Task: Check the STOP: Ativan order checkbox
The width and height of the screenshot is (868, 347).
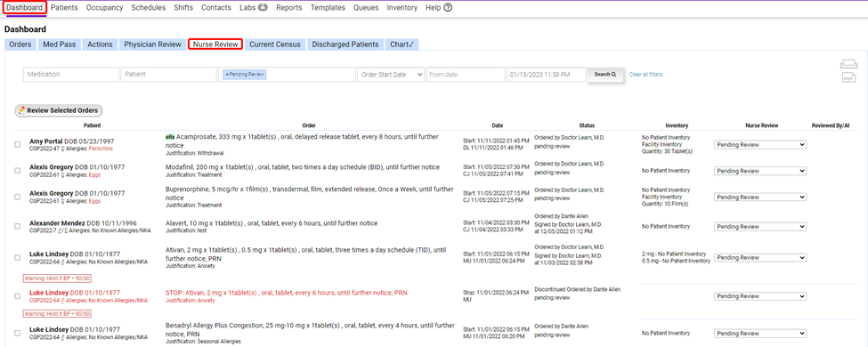Action: 18,296
